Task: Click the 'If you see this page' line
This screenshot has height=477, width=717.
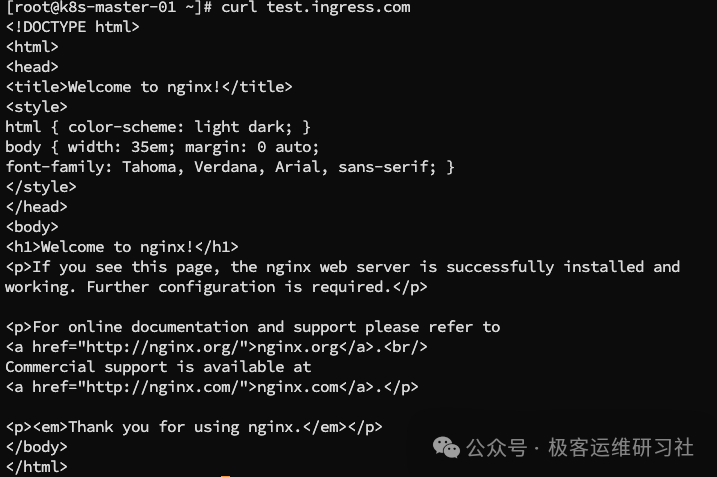Action: (x=342, y=267)
